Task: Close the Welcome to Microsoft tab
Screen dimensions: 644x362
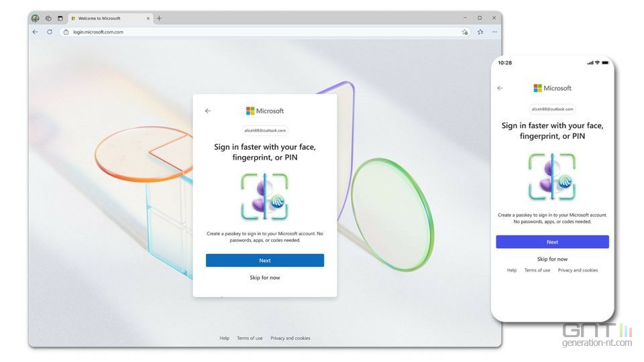Action: [148, 19]
